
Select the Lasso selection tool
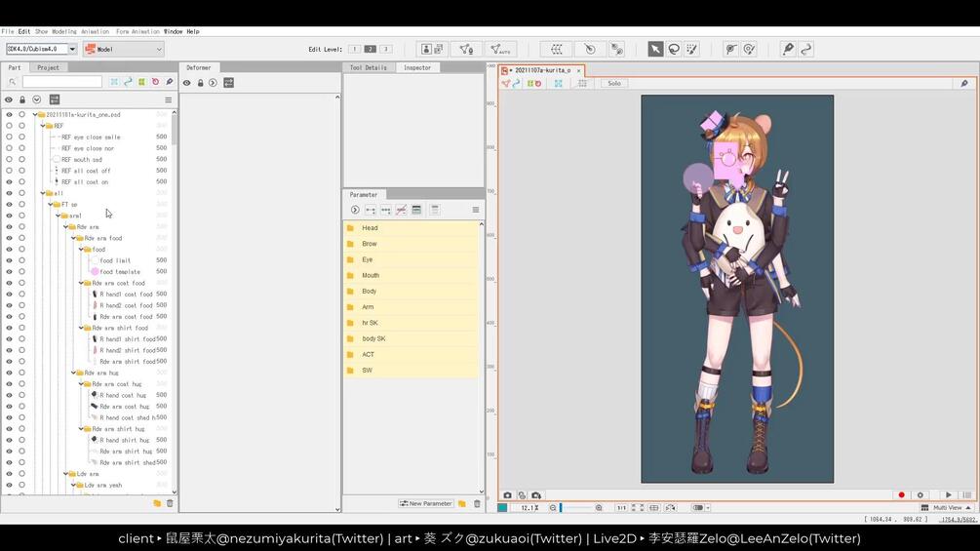(x=674, y=49)
